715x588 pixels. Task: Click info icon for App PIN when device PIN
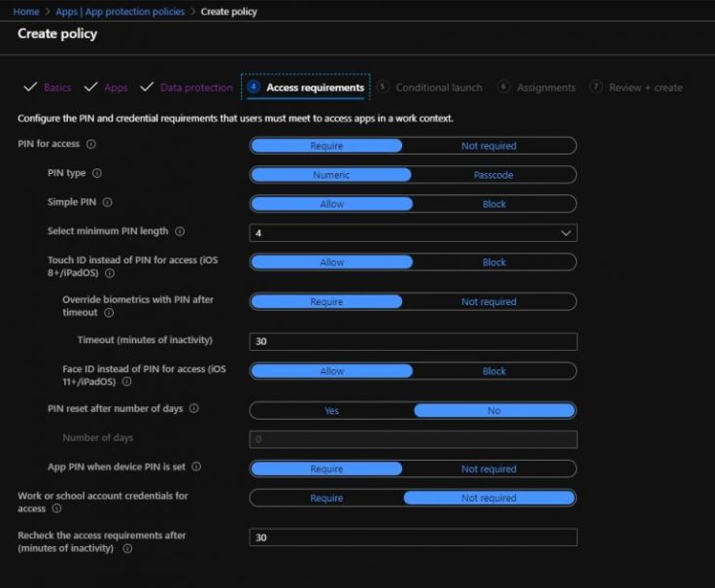tap(196, 467)
